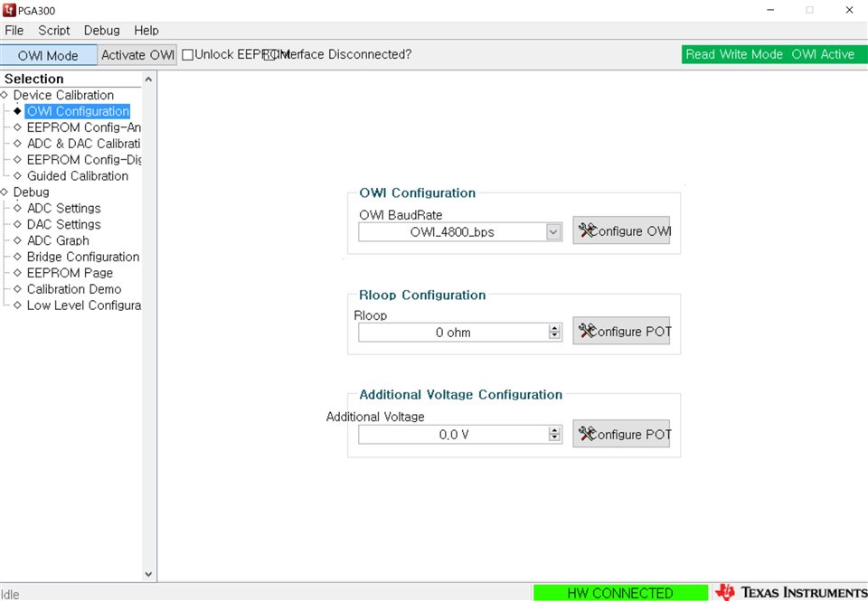The image size is (868, 601).
Task: Select EEPROM Config-An tree item
Action: point(83,127)
